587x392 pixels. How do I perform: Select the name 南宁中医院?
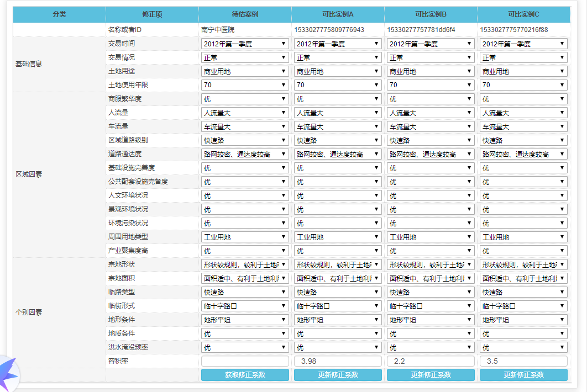[218, 30]
